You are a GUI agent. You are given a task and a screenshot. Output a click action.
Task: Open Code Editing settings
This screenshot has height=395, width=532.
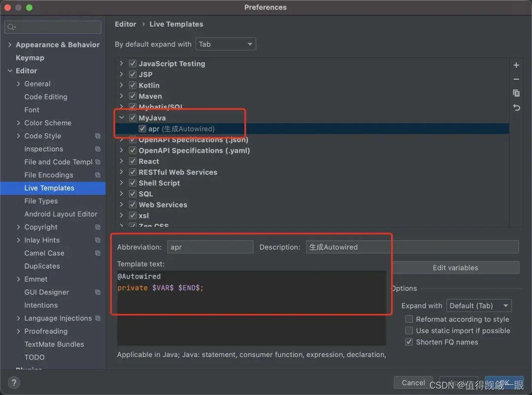(46, 97)
